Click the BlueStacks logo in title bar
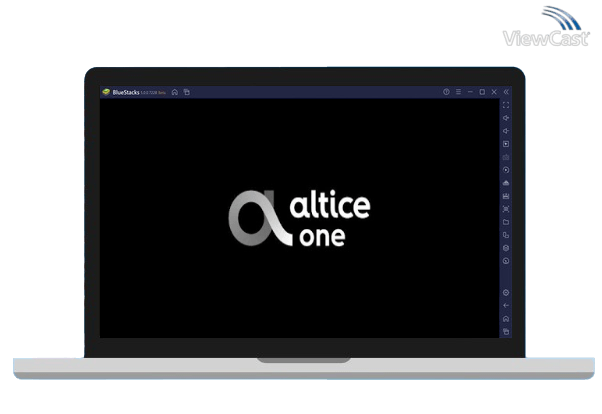Screen dimensions: 602x414 point(106,92)
